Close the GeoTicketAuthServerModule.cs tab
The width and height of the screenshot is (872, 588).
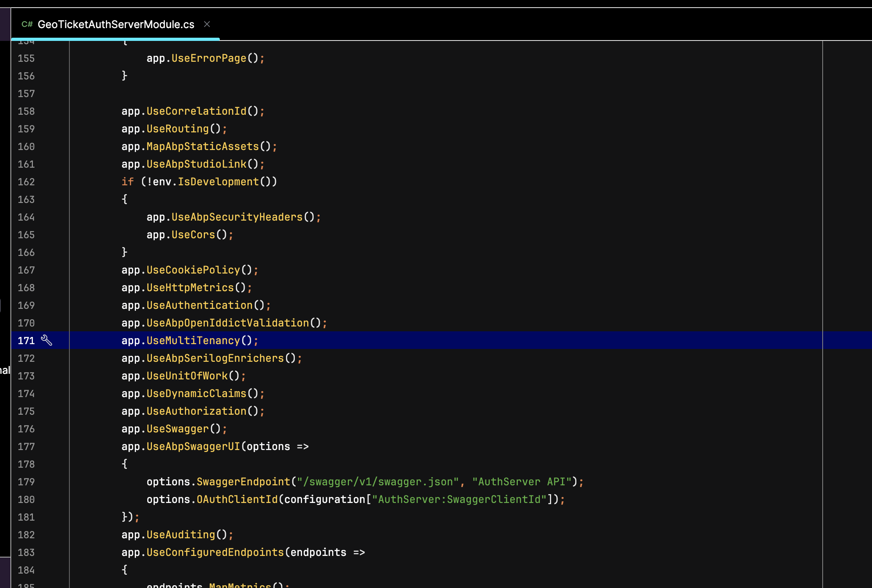coord(207,24)
